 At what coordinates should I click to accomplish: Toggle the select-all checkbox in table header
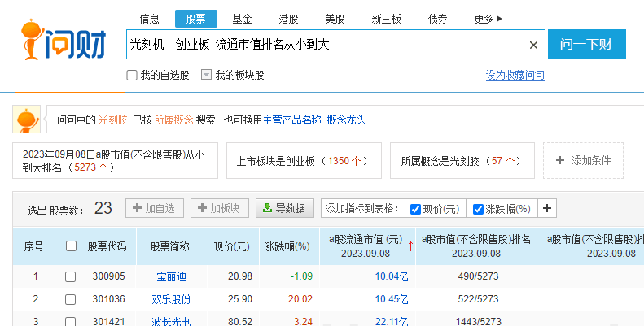(71, 246)
